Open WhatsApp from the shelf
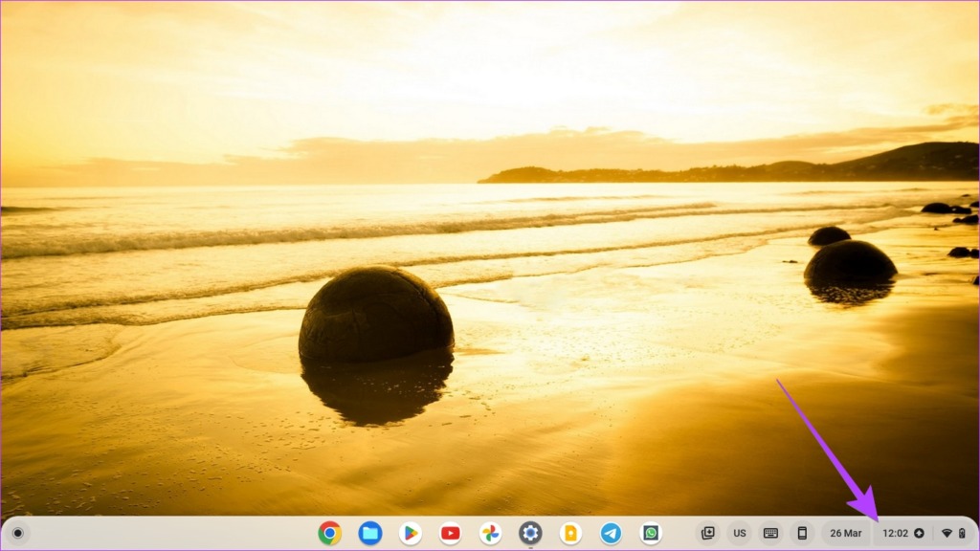The height and width of the screenshot is (551, 980). [x=651, y=533]
